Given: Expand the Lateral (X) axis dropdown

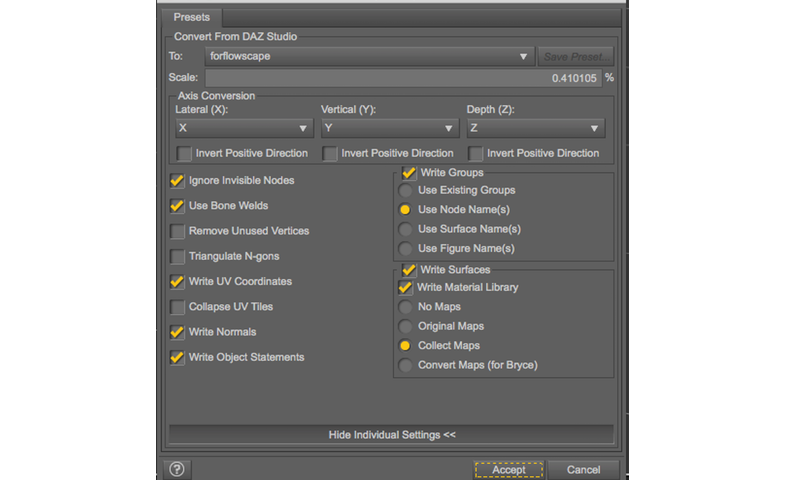Looking at the screenshot, I should [x=243, y=129].
